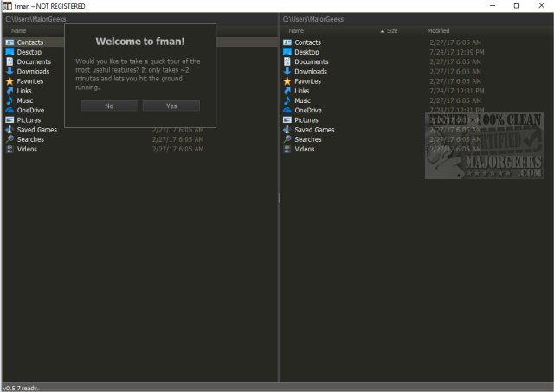The image size is (554, 392).
Task: Click the Name column header in right pane
Action: pos(296,31)
